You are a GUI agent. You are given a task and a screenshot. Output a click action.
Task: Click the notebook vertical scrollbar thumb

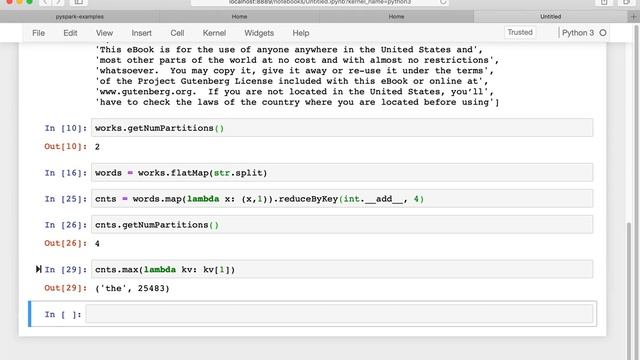(x=629, y=290)
